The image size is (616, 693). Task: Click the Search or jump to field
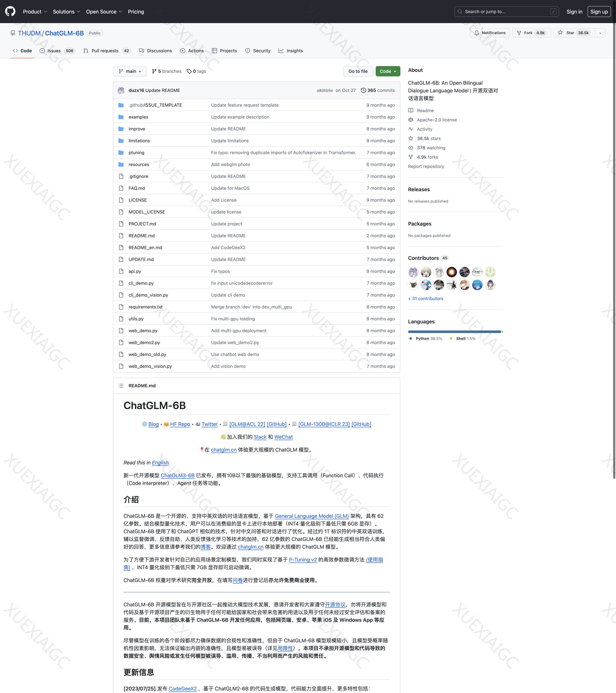[506, 12]
